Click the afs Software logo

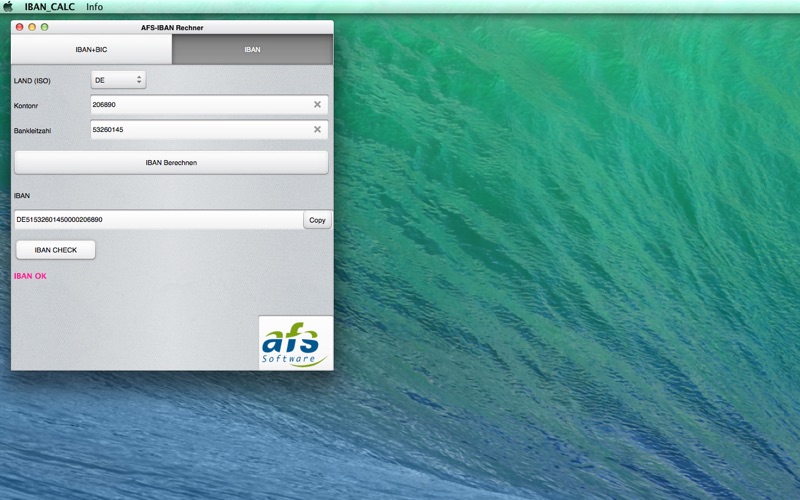[296, 343]
